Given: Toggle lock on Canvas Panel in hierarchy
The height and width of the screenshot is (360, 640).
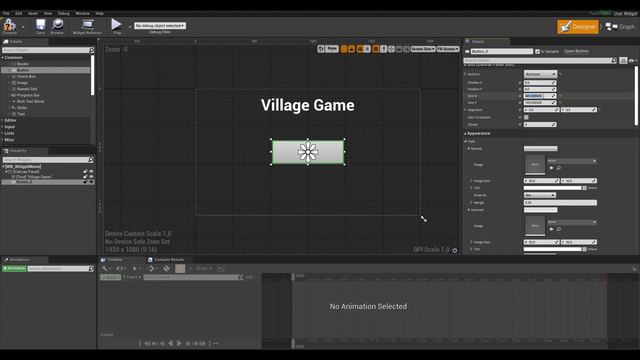Looking at the screenshot, I should pos(85,172).
